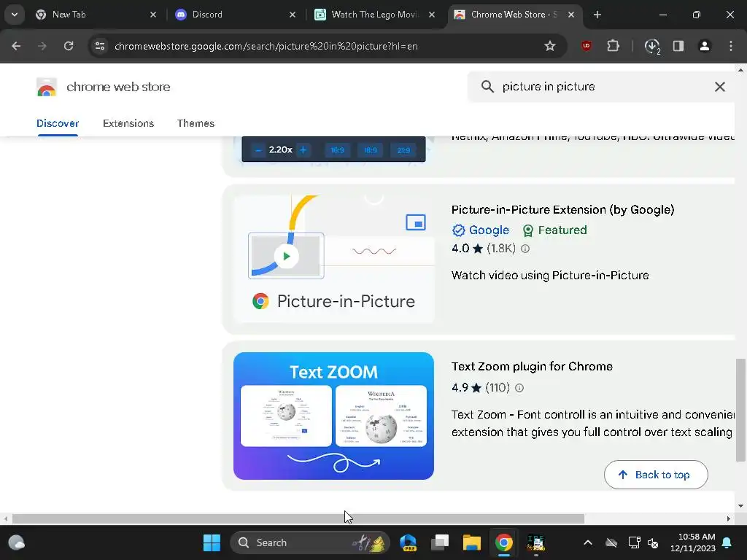Click the vertical scrollbar thumb

(740, 410)
